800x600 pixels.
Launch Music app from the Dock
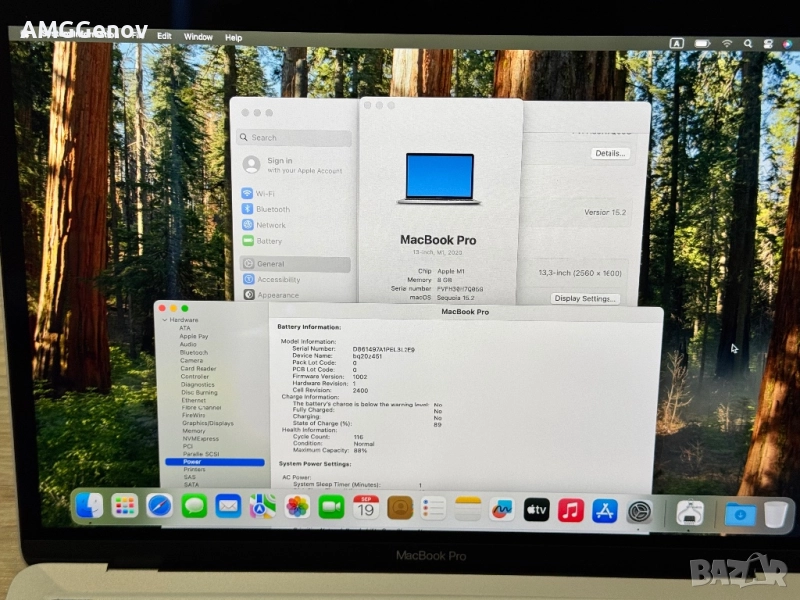[x=570, y=511]
